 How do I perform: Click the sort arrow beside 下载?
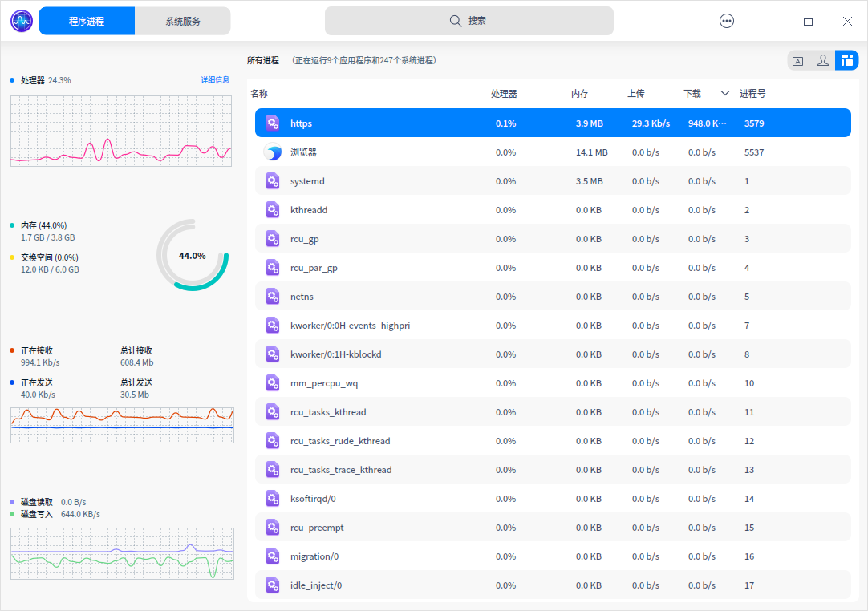(x=725, y=94)
